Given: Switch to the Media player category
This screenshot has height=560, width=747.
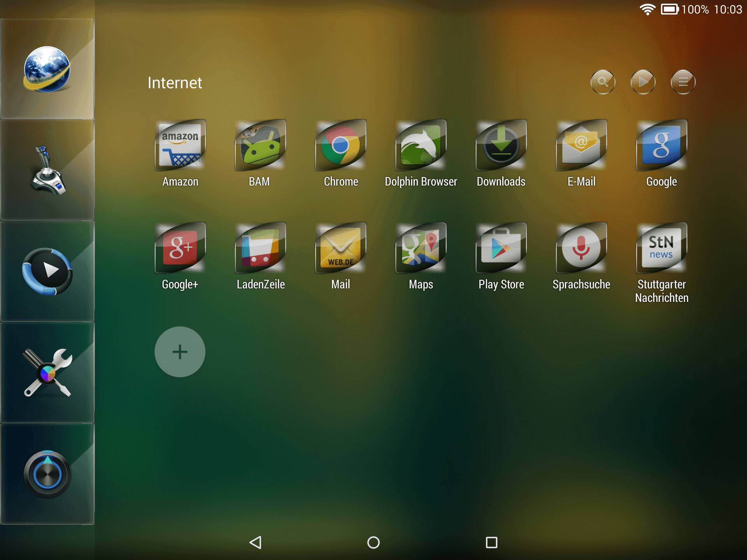Looking at the screenshot, I should click(x=47, y=271).
